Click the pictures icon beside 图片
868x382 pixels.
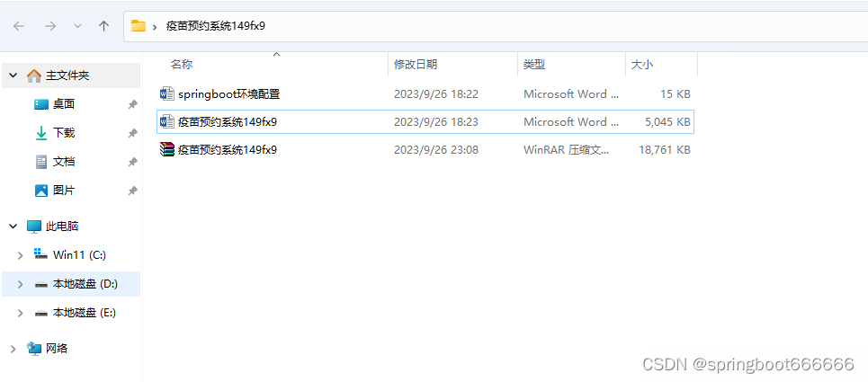pos(41,191)
